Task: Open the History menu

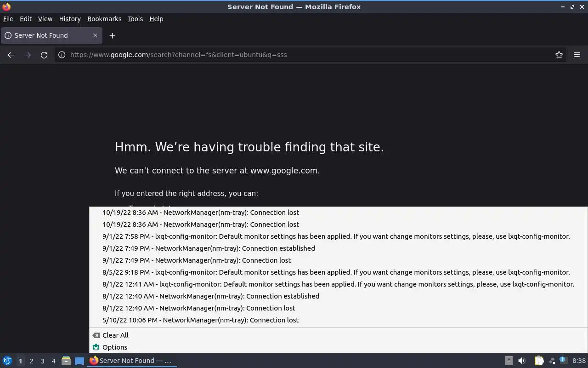Action: click(70, 19)
